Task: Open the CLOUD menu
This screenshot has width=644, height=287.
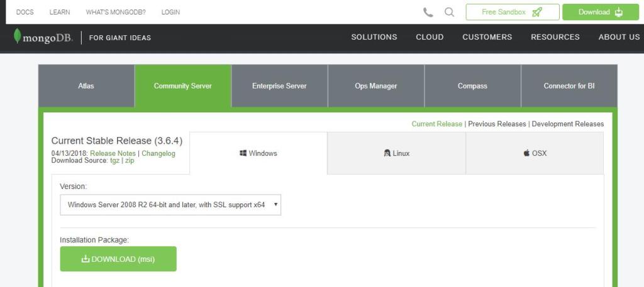Action: [430, 37]
